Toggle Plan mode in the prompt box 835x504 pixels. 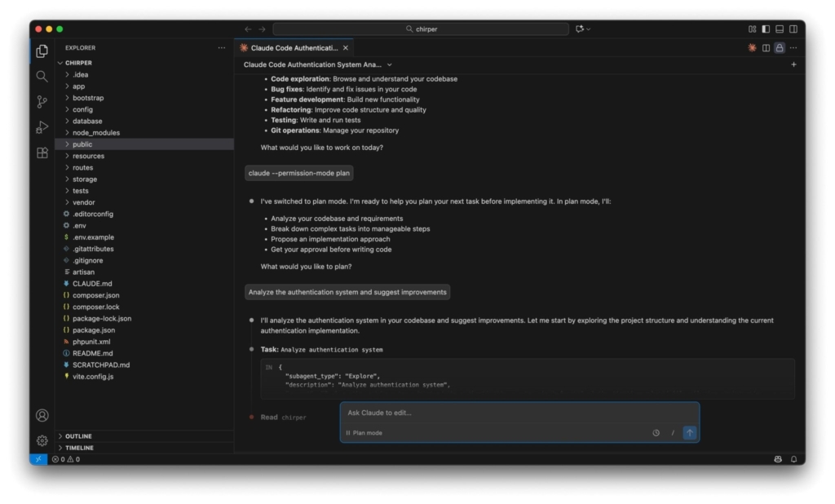(x=364, y=433)
